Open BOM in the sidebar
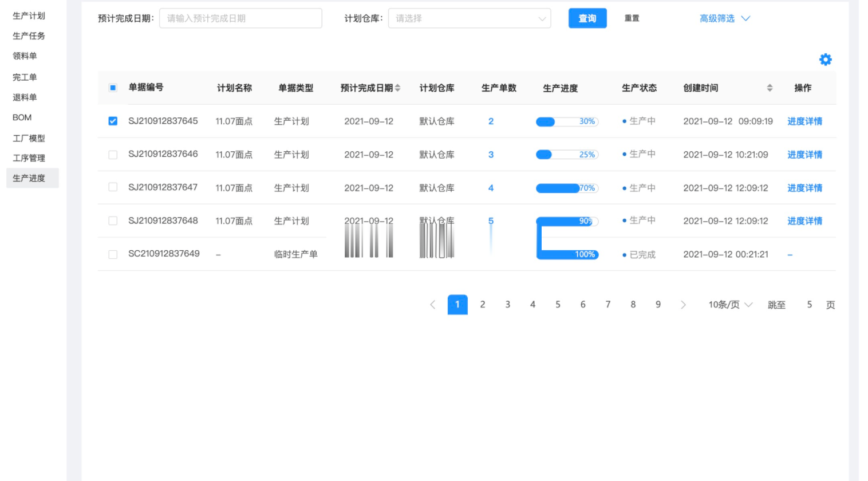 point(22,117)
